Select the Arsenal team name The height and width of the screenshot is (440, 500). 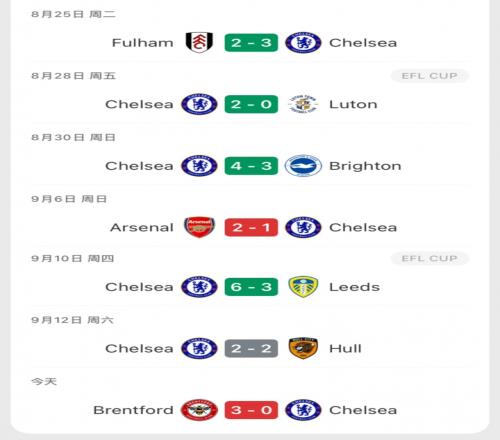tap(142, 228)
